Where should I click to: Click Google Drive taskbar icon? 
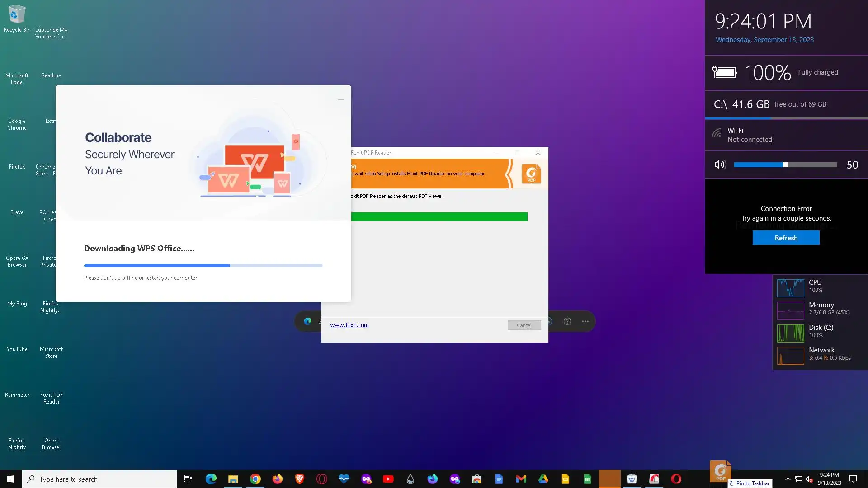(x=543, y=479)
